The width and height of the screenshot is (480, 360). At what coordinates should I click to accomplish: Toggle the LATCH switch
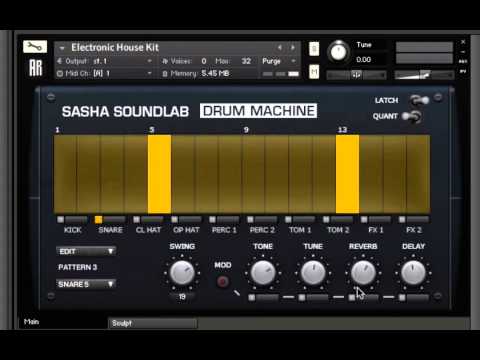(x=419, y=100)
